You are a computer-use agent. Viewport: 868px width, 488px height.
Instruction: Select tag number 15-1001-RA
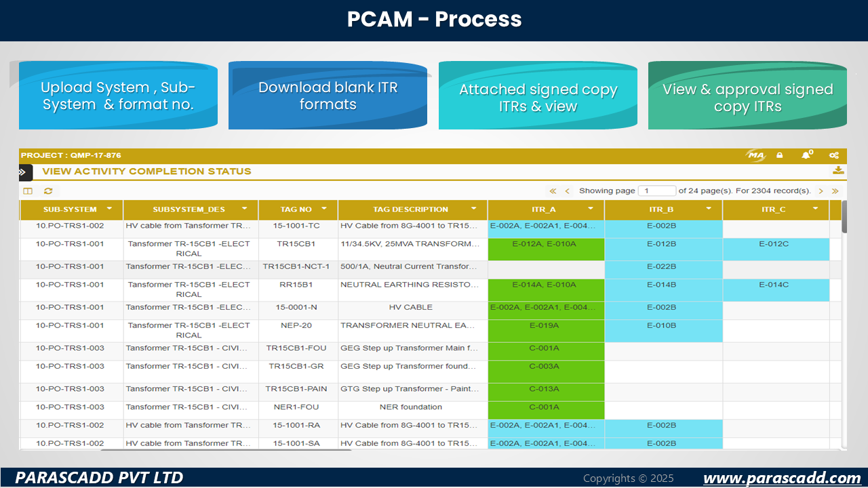296,426
